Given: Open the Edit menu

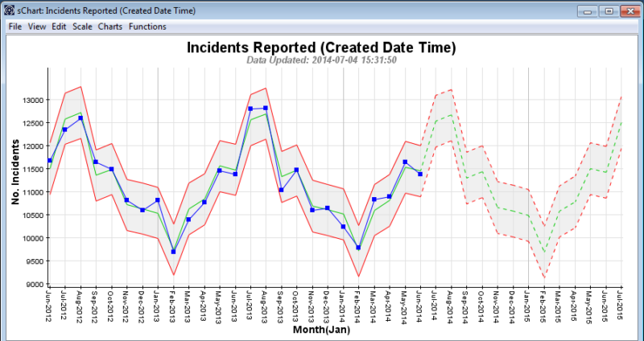Looking at the screenshot, I should [59, 27].
